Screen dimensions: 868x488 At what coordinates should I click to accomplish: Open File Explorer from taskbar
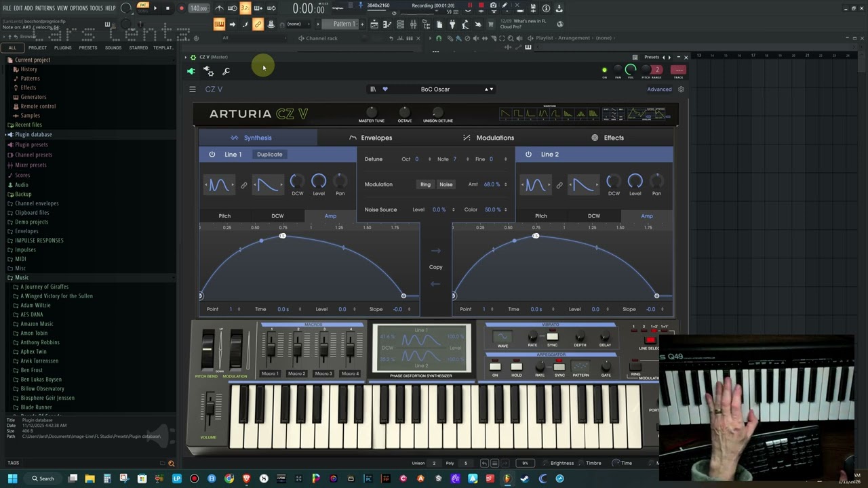90,479
